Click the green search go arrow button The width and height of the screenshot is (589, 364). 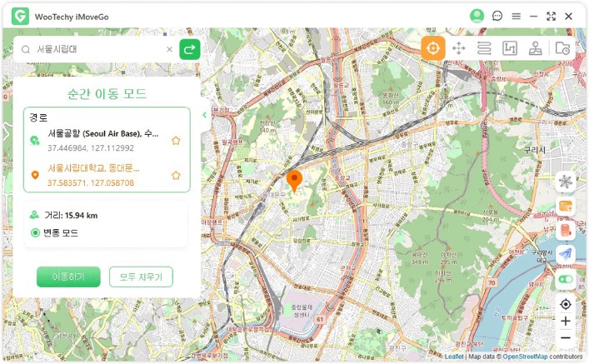[x=190, y=49]
